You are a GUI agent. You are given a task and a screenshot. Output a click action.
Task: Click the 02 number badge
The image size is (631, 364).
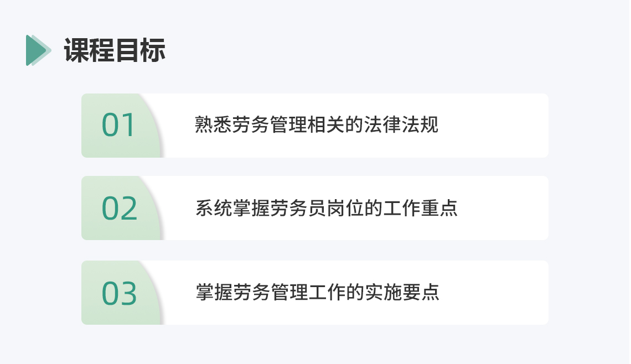pos(120,209)
